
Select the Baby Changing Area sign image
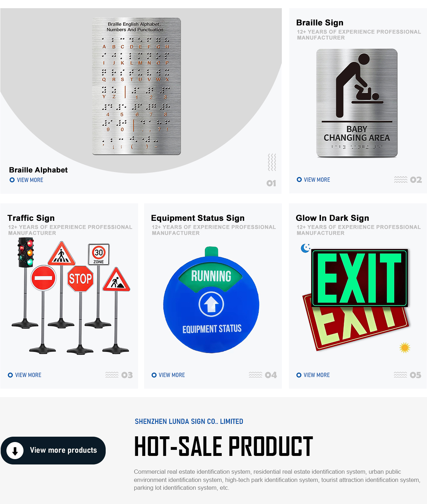pos(357,103)
